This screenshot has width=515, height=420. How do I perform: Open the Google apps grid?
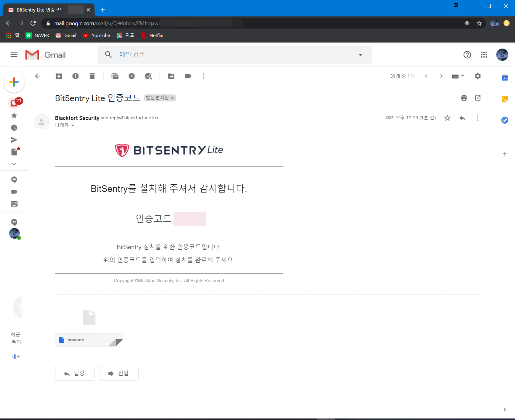coord(484,55)
